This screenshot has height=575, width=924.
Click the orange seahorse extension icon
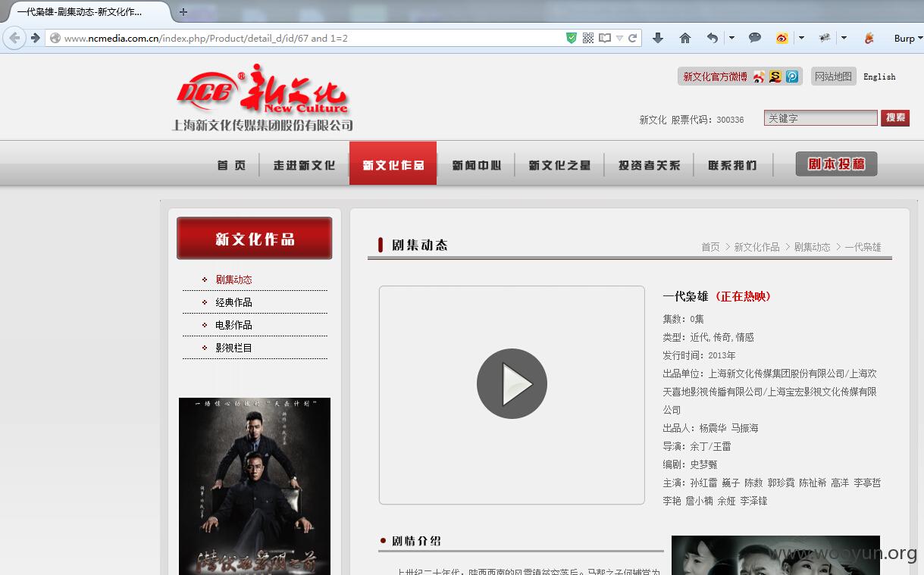[x=869, y=38]
